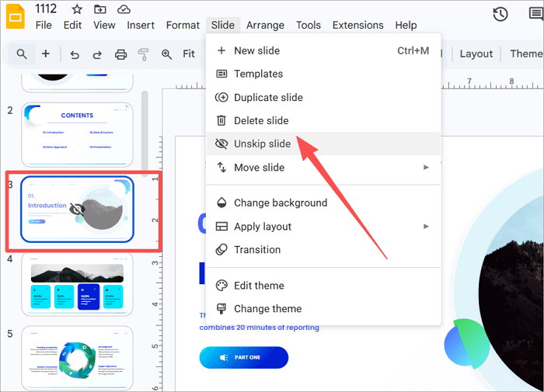Click the move to folder icon
544x392 pixels.
(x=100, y=9)
